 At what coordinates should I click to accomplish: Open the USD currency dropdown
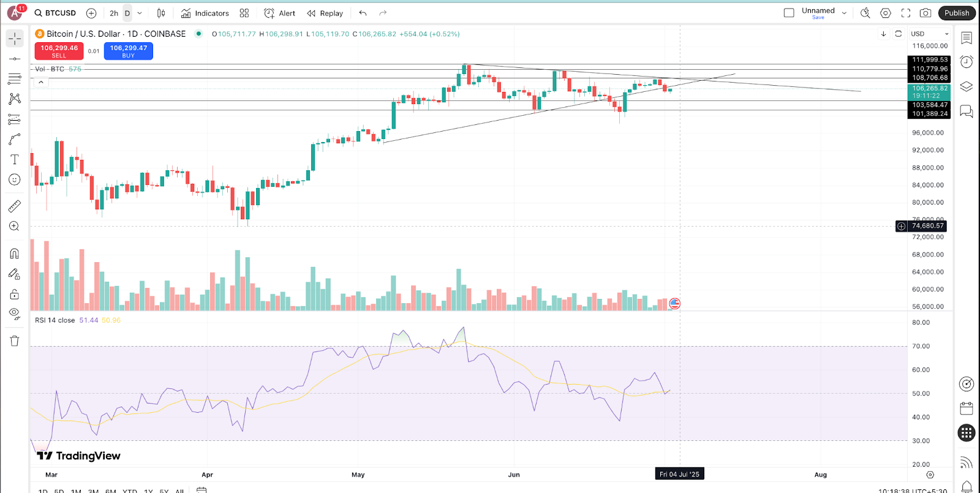click(930, 34)
